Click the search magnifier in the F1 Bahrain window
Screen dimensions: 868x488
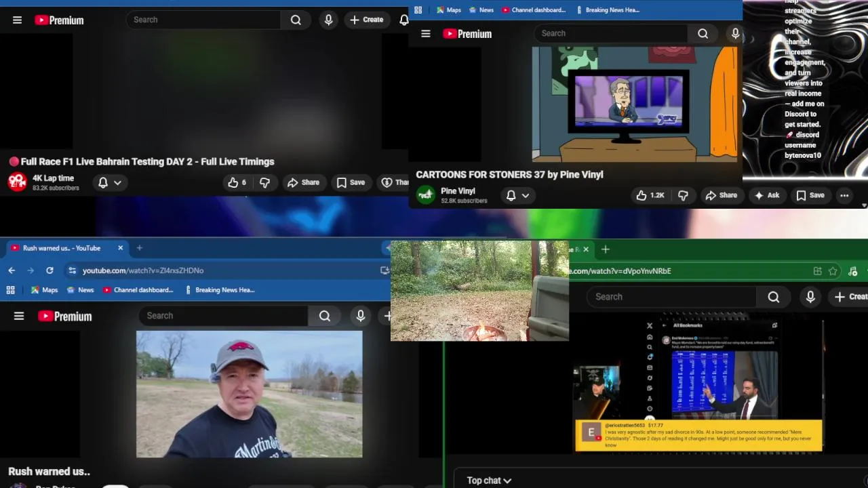(x=296, y=20)
